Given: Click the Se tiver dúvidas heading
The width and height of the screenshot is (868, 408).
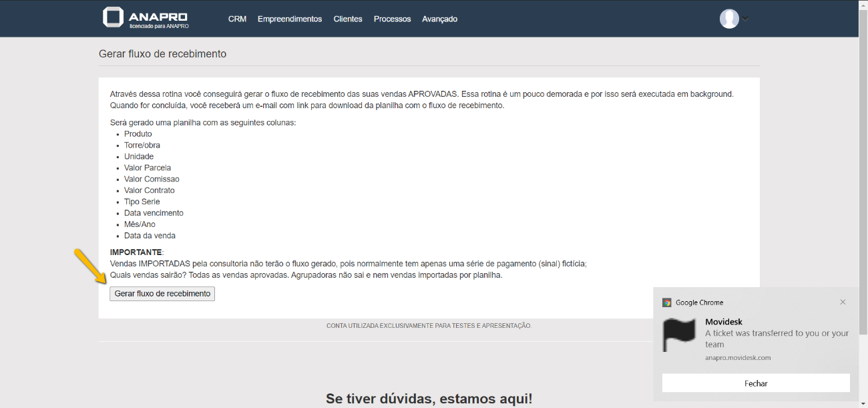Looking at the screenshot, I should click(429, 399).
